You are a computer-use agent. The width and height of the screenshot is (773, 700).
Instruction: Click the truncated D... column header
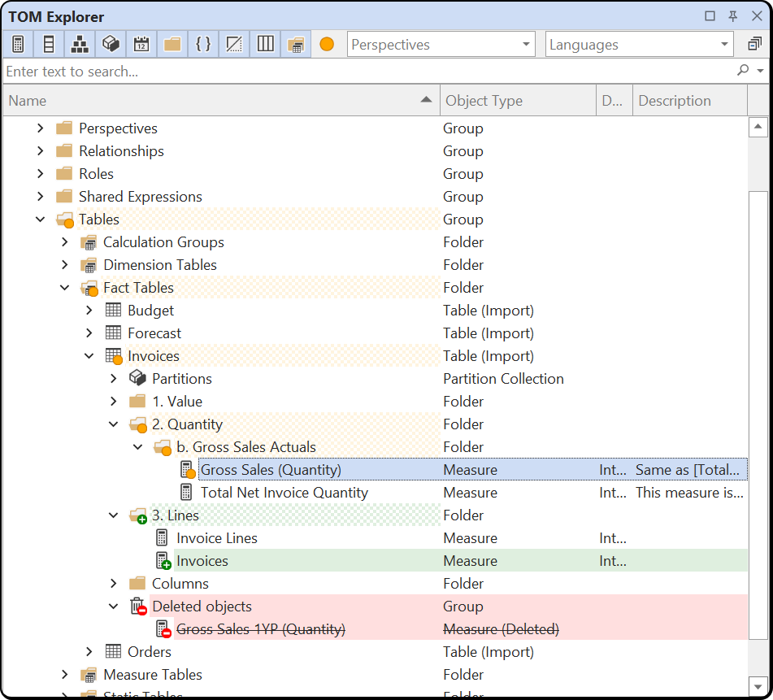point(614,101)
